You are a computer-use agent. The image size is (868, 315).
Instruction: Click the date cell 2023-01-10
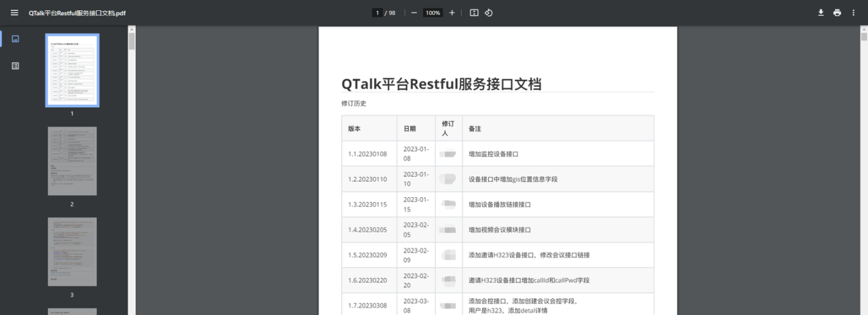pyautogui.click(x=416, y=179)
